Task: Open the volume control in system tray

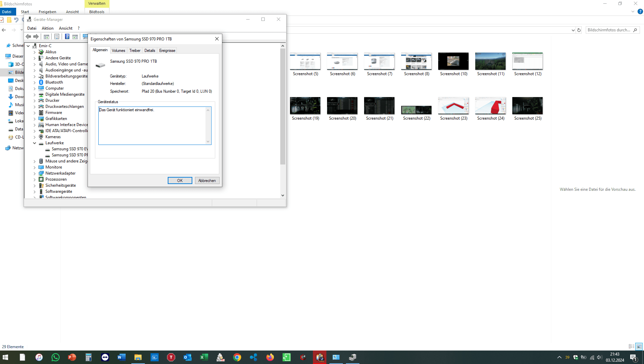Action: pyautogui.click(x=600, y=357)
